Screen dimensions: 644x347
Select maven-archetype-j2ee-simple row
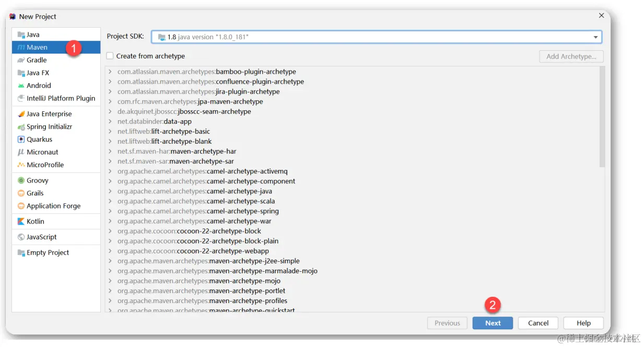point(352,261)
